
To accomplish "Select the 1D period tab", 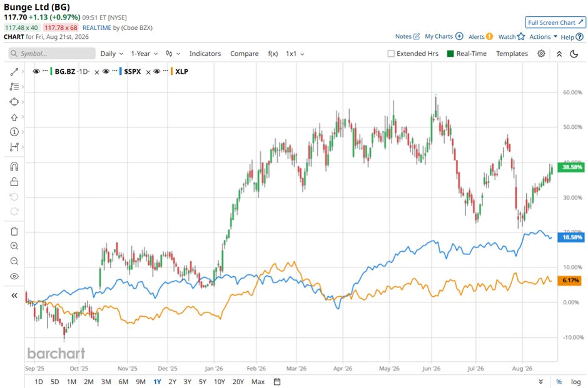I will coord(39,382).
